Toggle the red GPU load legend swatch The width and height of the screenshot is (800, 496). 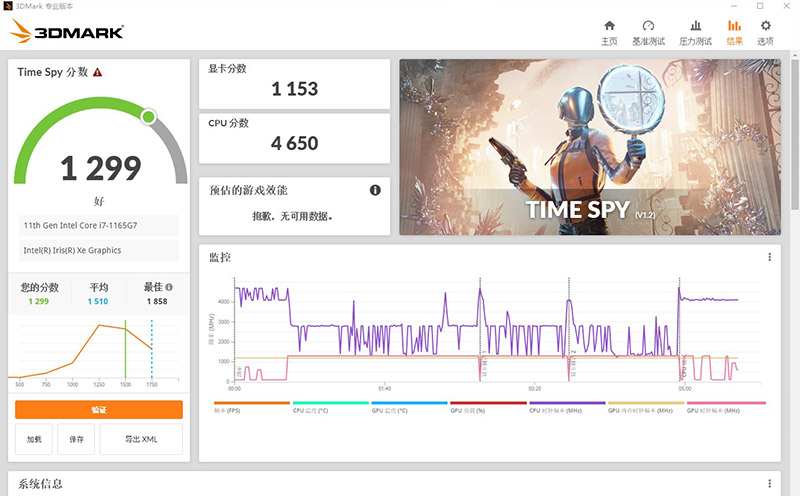488,403
